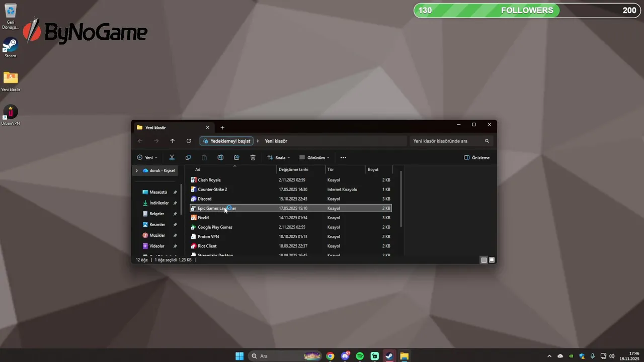Click the file list vertical scrollbar
The height and width of the screenshot is (362, 644).
point(401,199)
